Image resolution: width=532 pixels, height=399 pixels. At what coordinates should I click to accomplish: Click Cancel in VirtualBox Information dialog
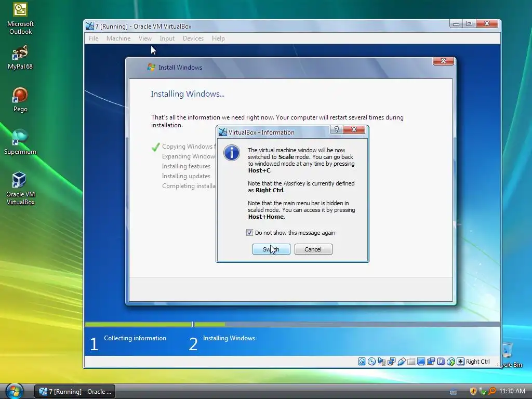313,249
